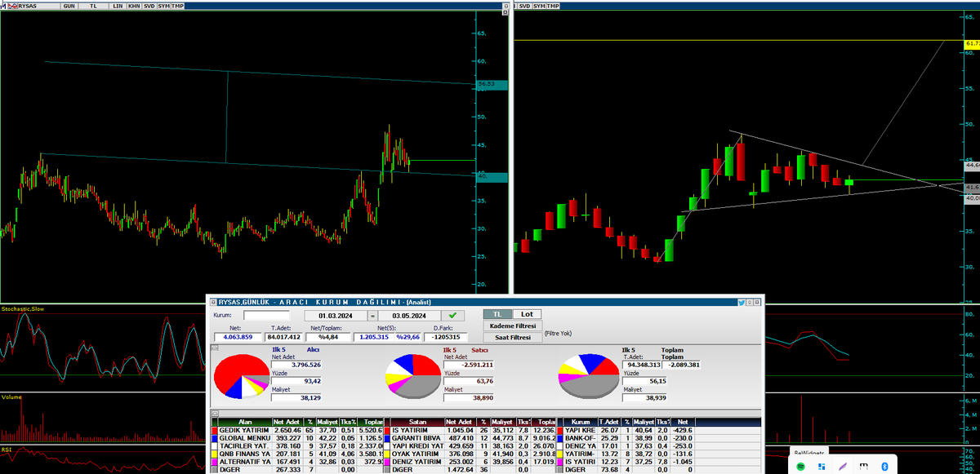Click the TACIRLER YAT. row
Image resolution: width=980 pixels, height=474 pixels.
tap(297, 446)
